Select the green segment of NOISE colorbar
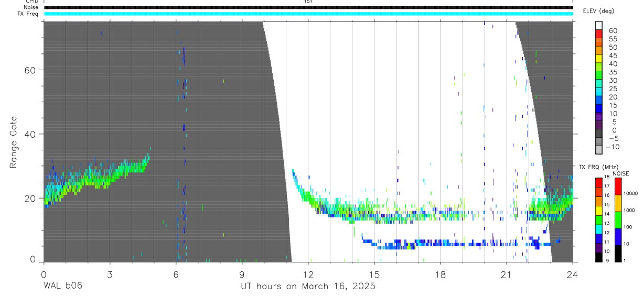The width and height of the screenshot is (644, 297). coord(618,220)
